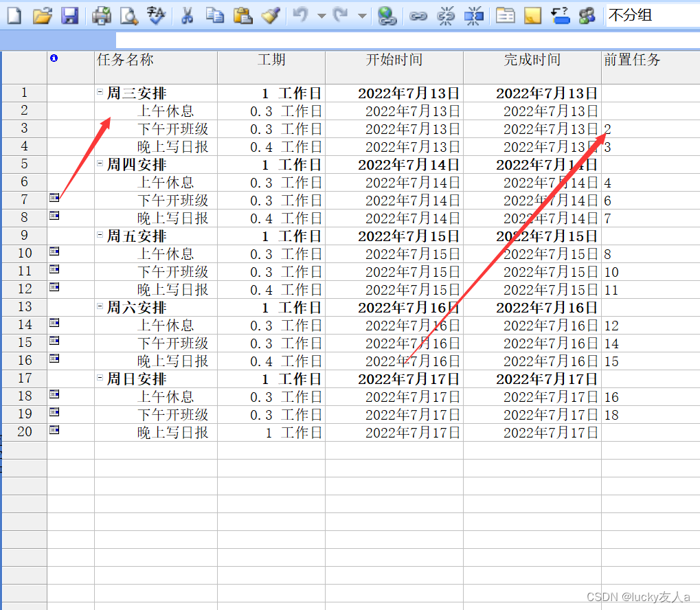Screen dimensions: 700x610
Task: Select the 上午休息 task in row 2
Action: coord(156,111)
